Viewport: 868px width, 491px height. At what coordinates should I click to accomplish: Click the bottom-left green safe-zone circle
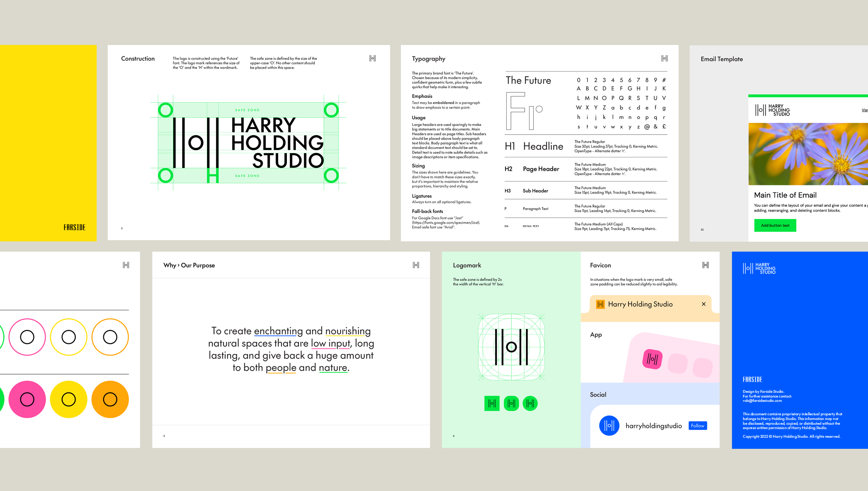click(x=165, y=175)
